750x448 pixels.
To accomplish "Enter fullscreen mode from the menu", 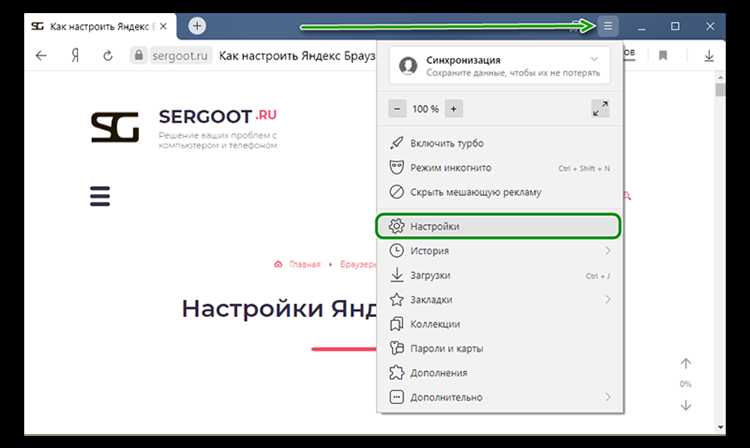I will coord(600,109).
